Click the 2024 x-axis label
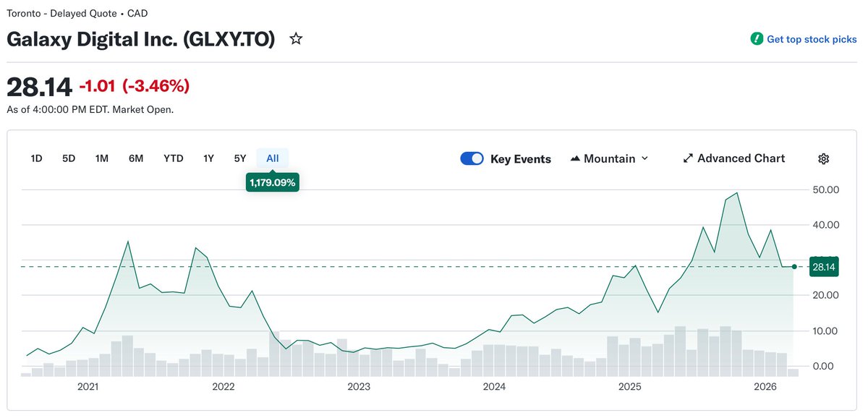The width and height of the screenshot is (868, 418). point(494,387)
